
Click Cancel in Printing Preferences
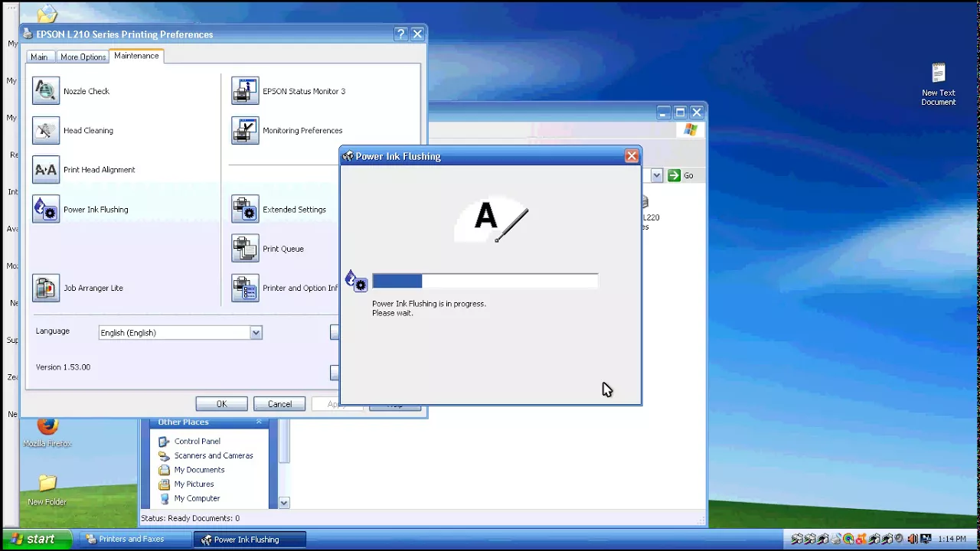[279, 404]
